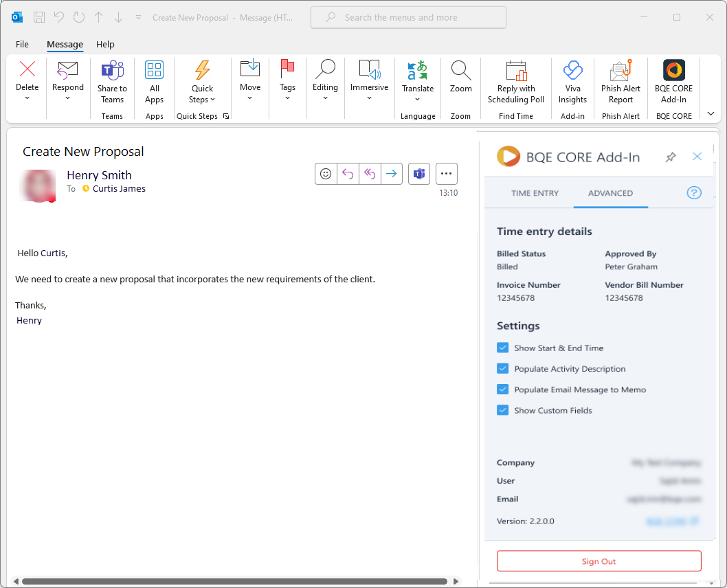The image size is (727, 588).
Task: Select the Message ribbon tab
Action: point(65,45)
